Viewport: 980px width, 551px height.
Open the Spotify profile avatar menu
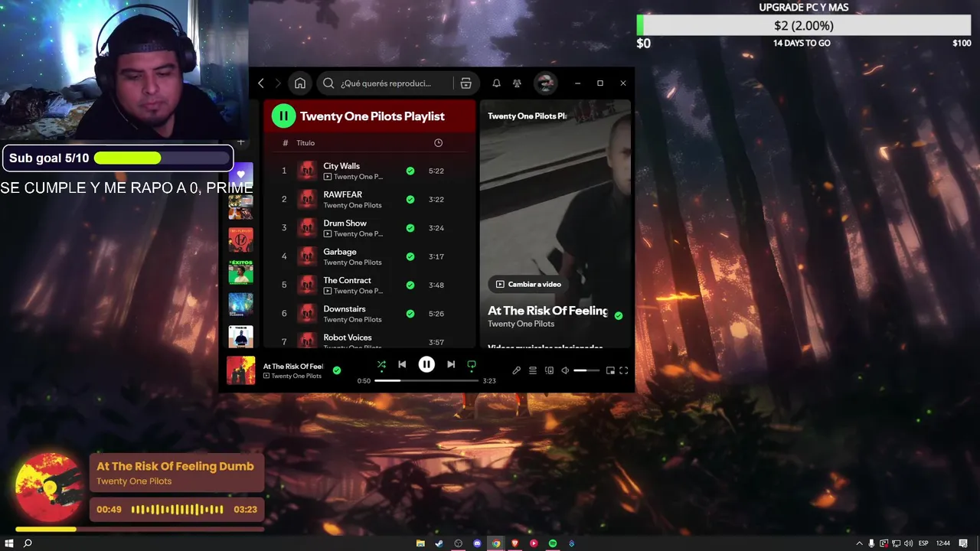(545, 83)
